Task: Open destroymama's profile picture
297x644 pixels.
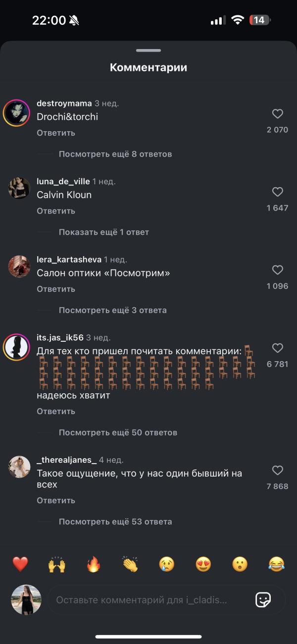Action: (x=17, y=112)
